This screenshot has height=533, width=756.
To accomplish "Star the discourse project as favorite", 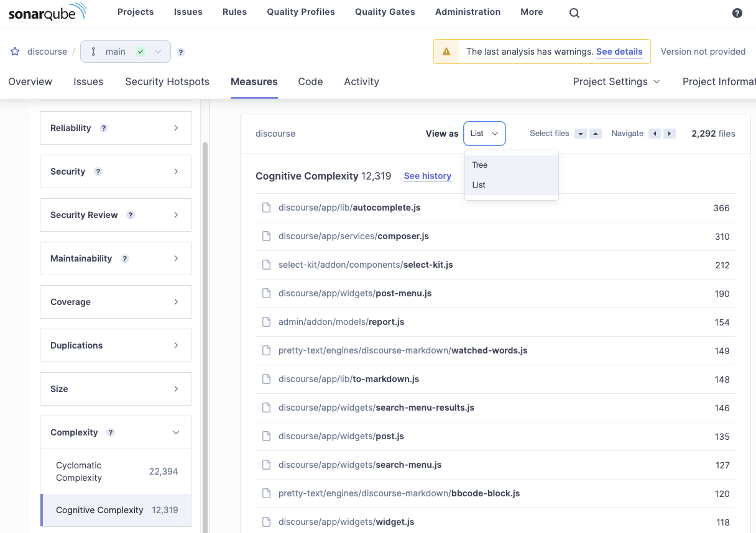I will click(15, 52).
